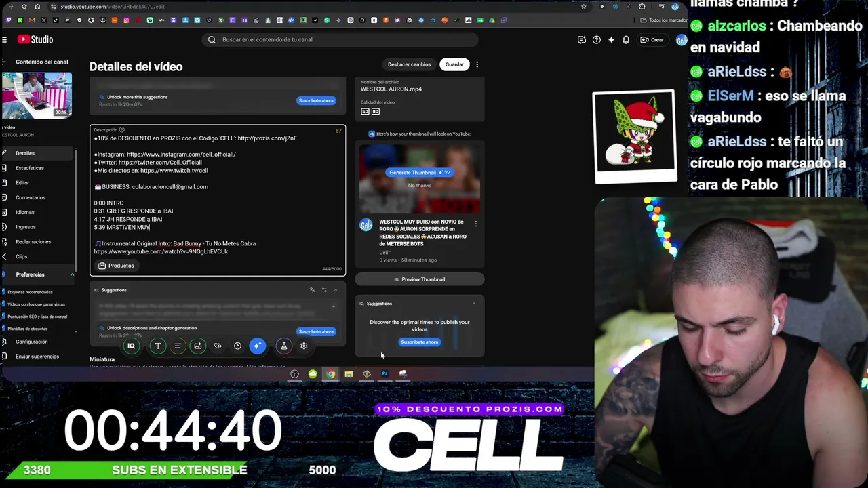This screenshot has width=868, height=488.
Task: Open the green cloud app in taskbar
Action: pyautogui.click(x=313, y=374)
